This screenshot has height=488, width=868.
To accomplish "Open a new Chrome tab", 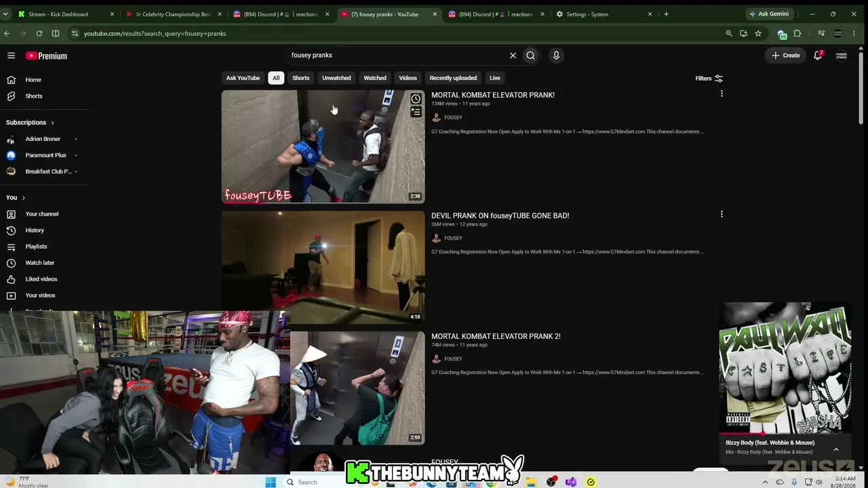I will point(666,14).
